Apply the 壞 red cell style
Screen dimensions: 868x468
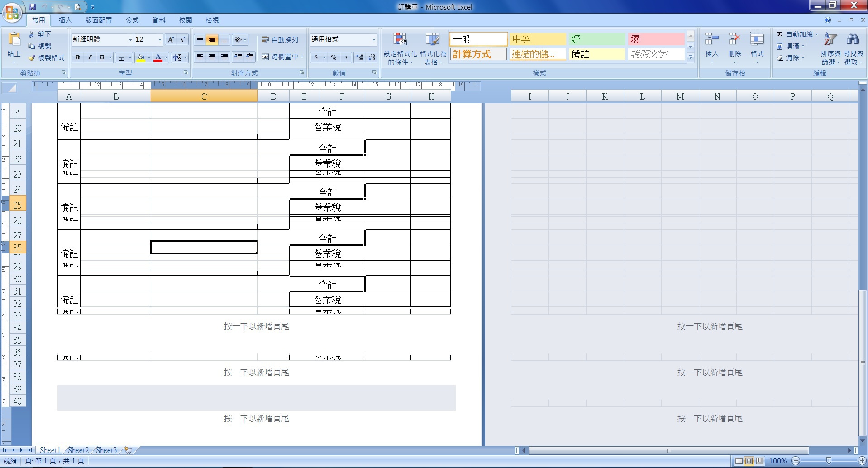pos(656,39)
